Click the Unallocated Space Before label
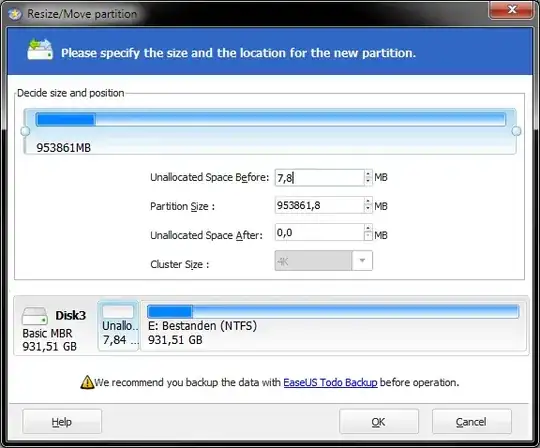This screenshot has height=448, width=540. (209, 177)
